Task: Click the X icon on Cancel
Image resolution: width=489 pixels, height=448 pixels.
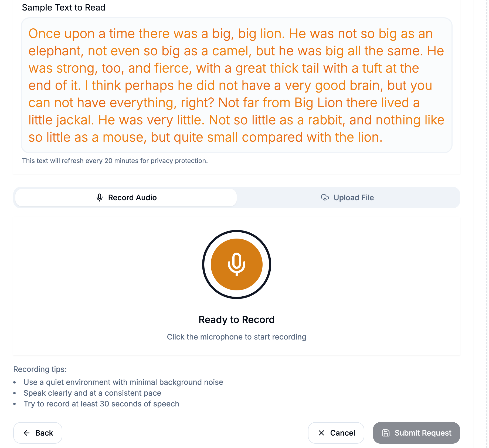Action: coord(321,433)
